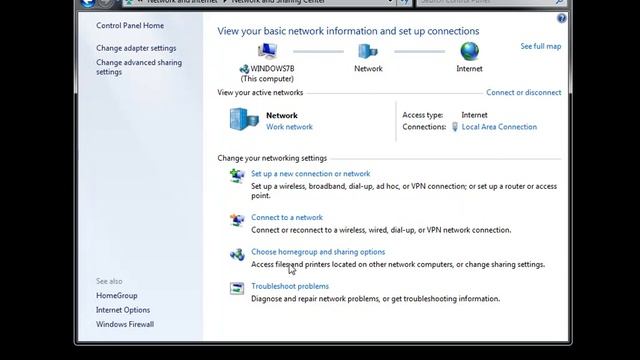640x360 pixels.
Task: Open Change advanced sharing settings
Action: coord(139,67)
